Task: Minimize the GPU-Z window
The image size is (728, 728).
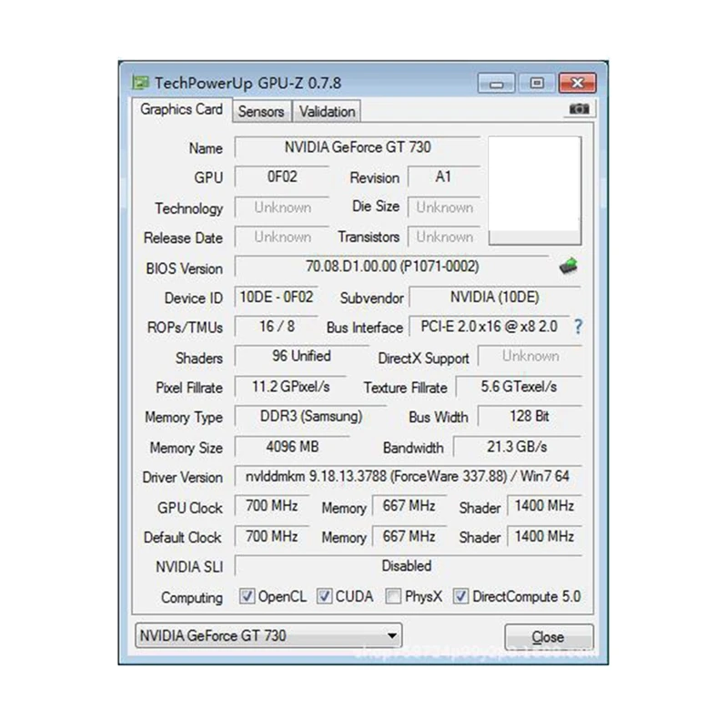Action: [x=496, y=83]
